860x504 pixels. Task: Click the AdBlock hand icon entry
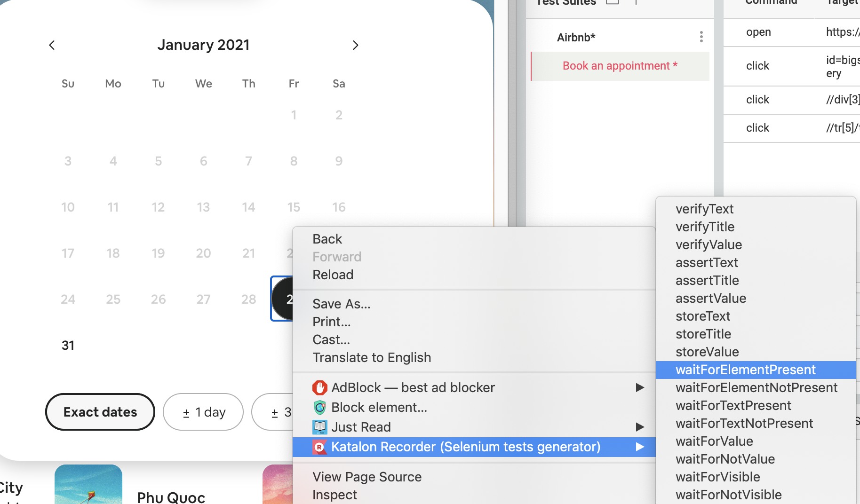pos(319,388)
